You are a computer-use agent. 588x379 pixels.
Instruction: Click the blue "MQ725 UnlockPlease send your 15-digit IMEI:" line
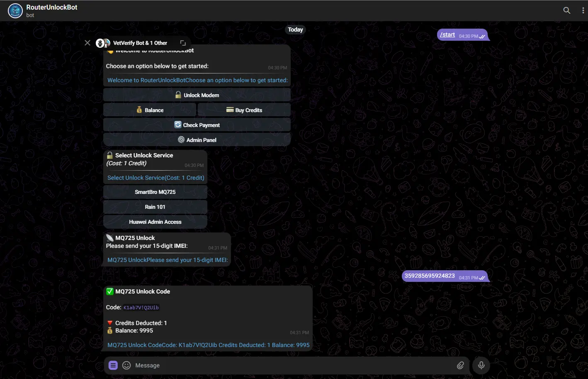[168, 260]
